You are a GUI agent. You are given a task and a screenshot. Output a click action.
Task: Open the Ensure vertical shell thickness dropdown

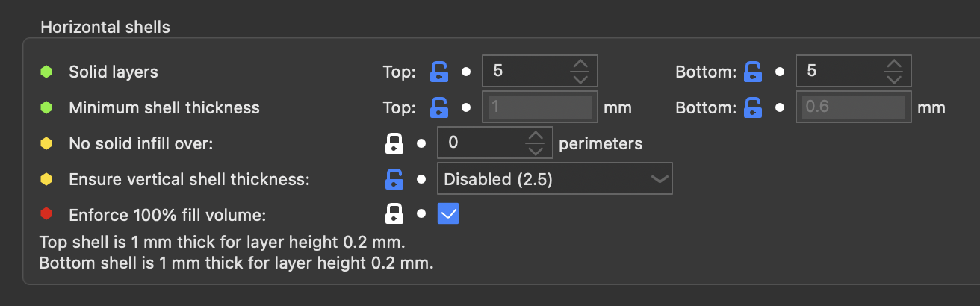tap(555, 179)
